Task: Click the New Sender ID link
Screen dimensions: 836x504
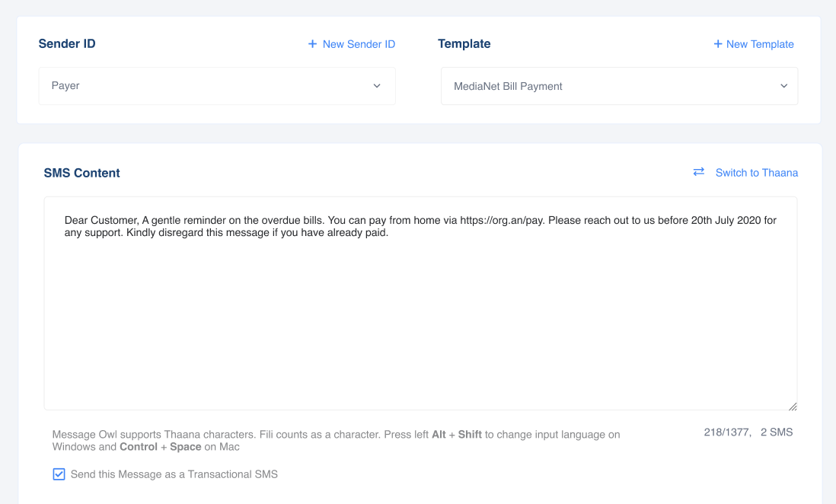Action: pos(359,44)
